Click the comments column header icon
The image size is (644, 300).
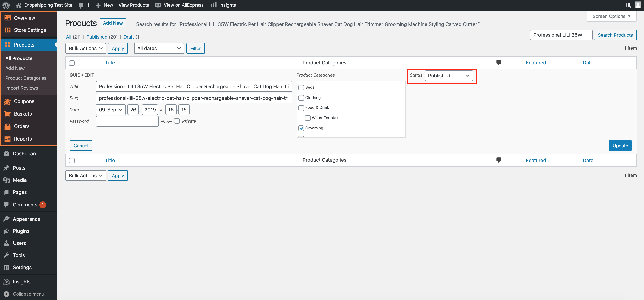tap(498, 62)
